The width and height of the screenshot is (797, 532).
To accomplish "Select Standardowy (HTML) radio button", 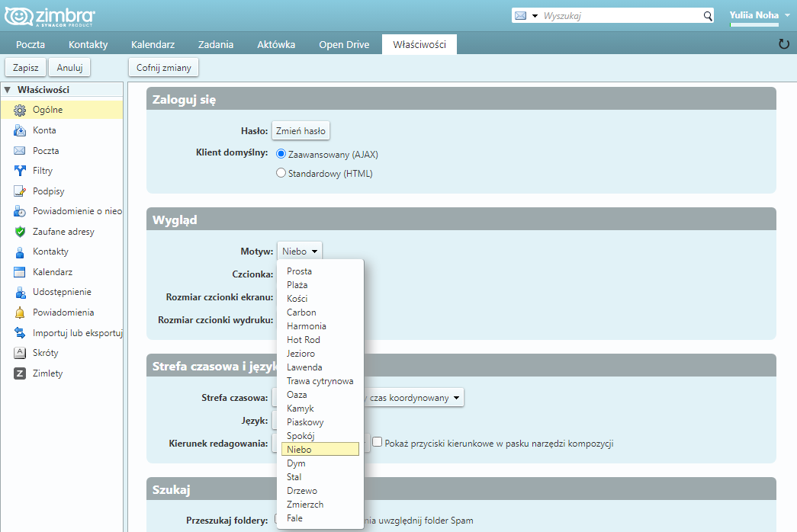I will 281,173.
